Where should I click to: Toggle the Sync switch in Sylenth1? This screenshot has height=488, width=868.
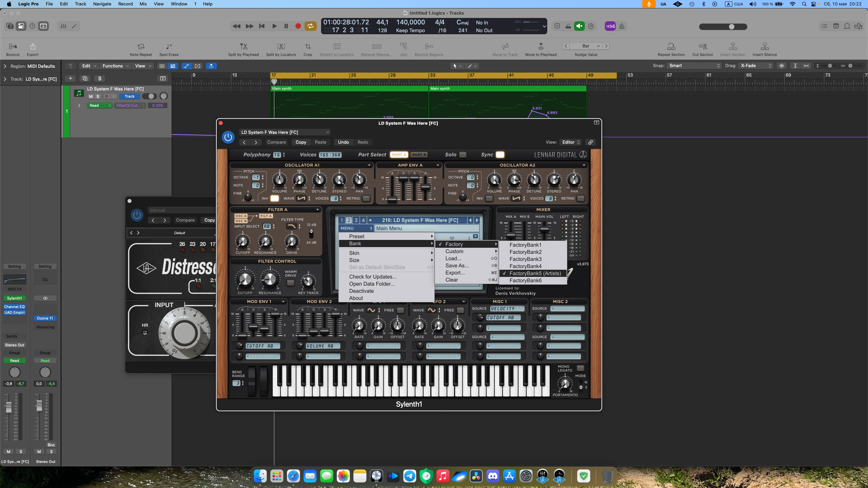[x=500, y=155]
